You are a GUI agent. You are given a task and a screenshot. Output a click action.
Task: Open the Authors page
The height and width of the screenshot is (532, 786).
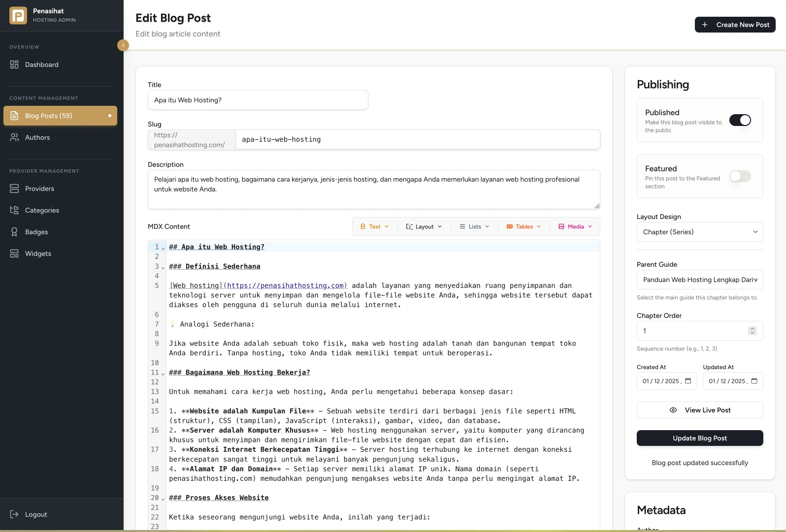pos(60,137)
